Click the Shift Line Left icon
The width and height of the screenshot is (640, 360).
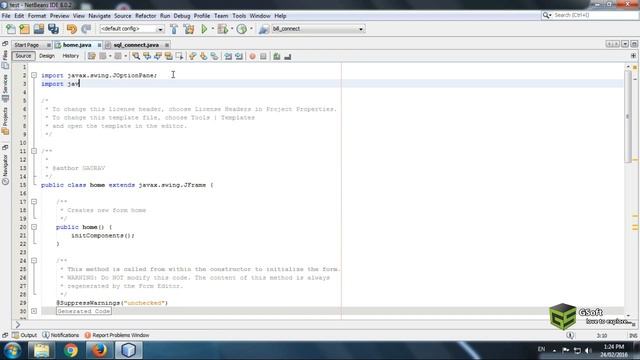pyautogui.click(x=228, y=56)
